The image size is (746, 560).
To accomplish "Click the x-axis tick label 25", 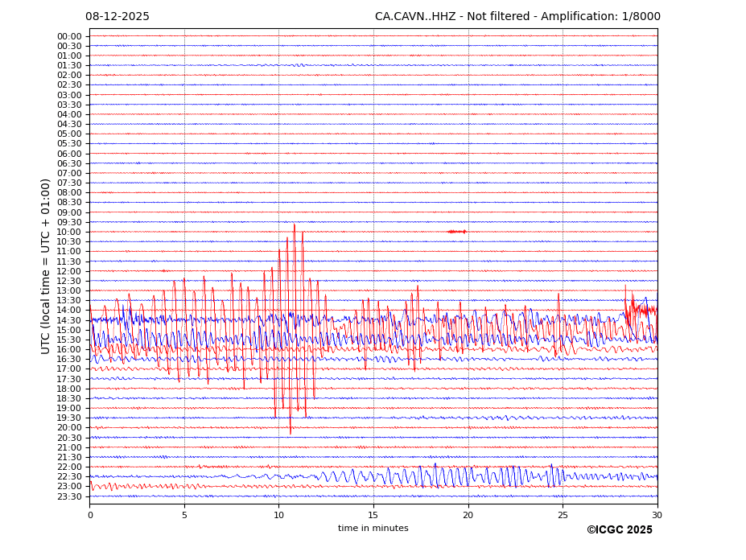I will tap(563, 515).
